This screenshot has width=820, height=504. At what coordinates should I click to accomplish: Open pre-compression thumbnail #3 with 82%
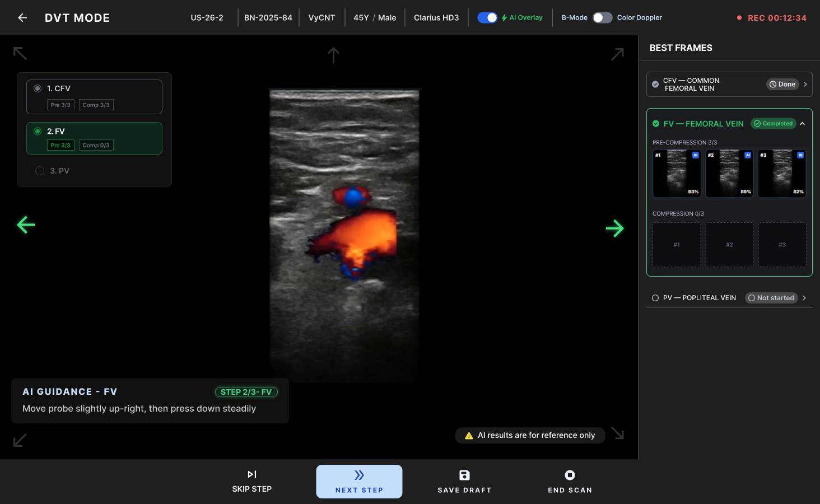(782, 173)
